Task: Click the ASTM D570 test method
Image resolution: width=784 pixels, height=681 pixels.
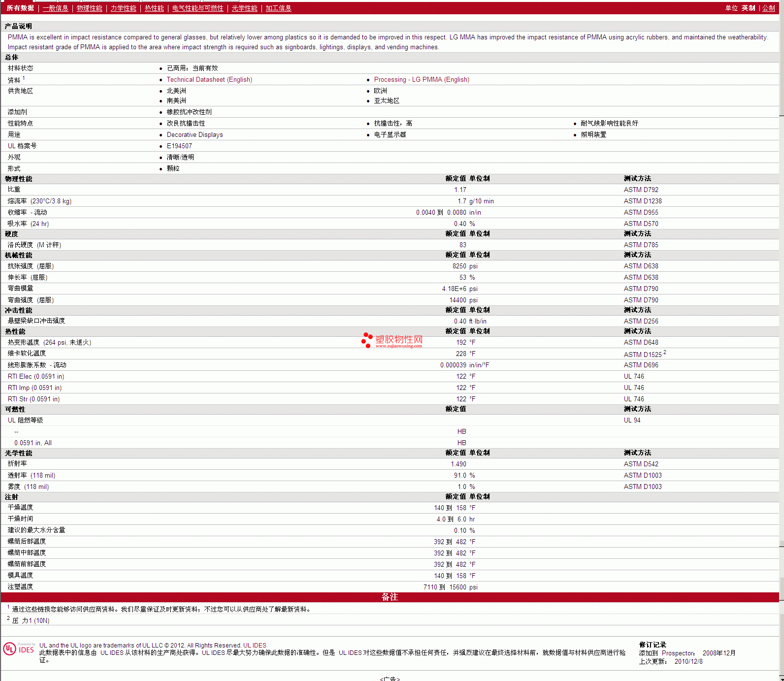Action: point(641,224)
